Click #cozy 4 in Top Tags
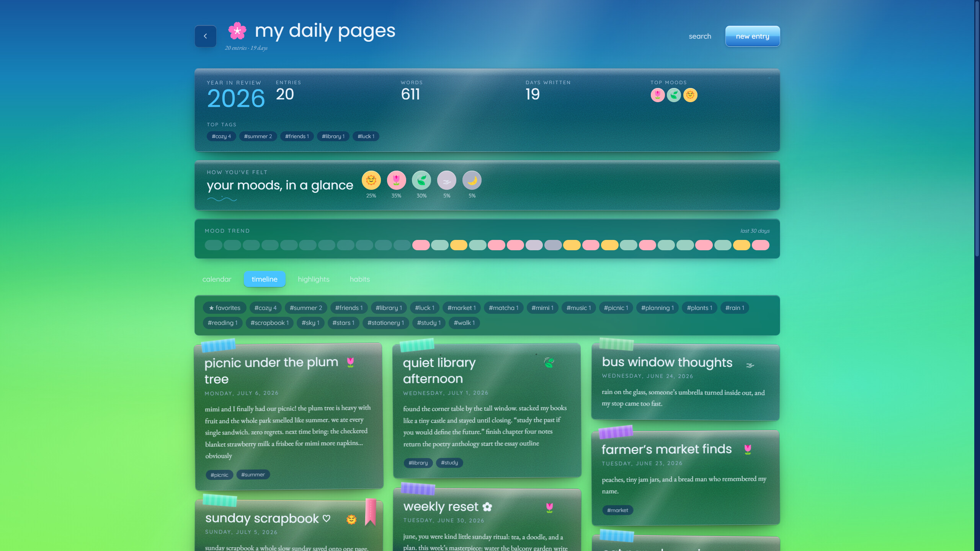The width and height of the screenshot is (980, 551). (x=221, y=136)
